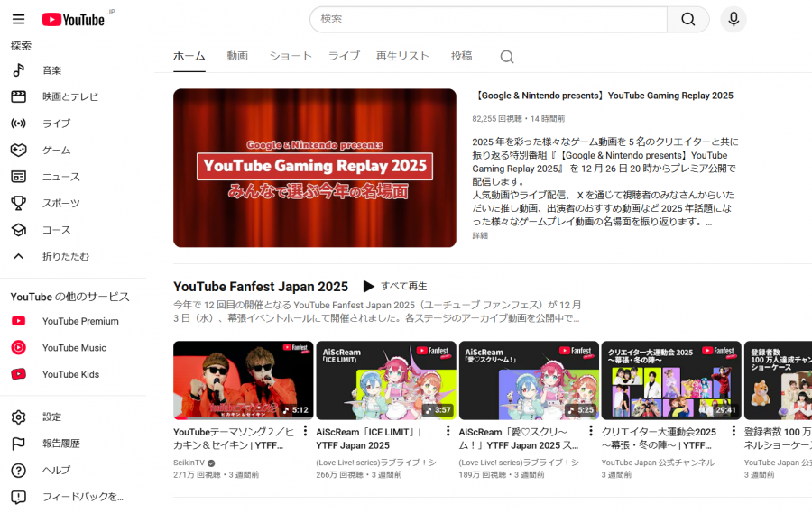Open ゲーム controller icon
Viewport: 812px width, 513px height.
click(x=19, y=151)
